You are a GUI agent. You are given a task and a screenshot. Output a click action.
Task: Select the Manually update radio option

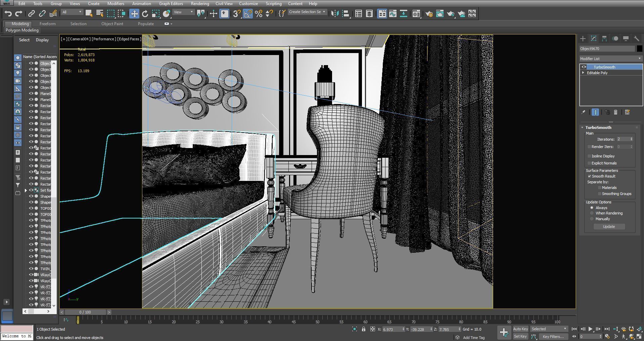[x=592, y=219]
